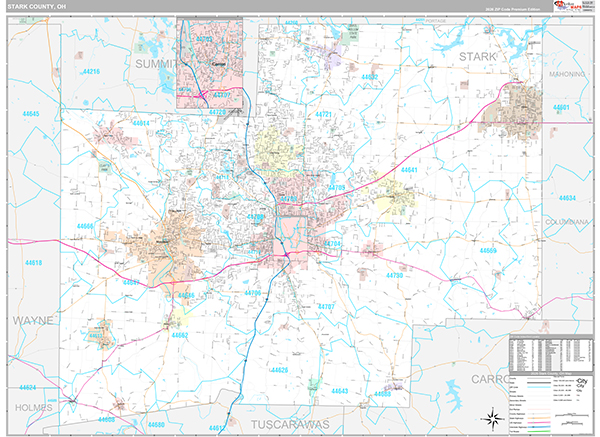The image size is (600, 437).
Task: Select the PORTAGE county label
Action: (x=435, y=20)
